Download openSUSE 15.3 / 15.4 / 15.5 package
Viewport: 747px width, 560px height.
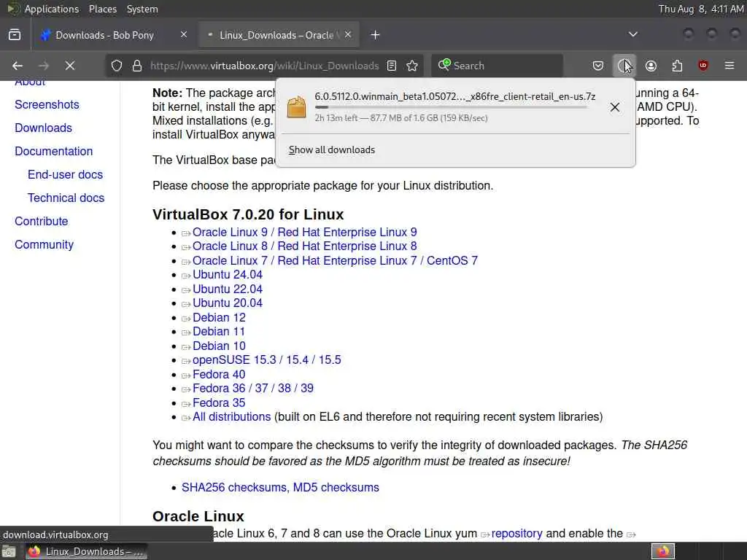pos(267,360)
